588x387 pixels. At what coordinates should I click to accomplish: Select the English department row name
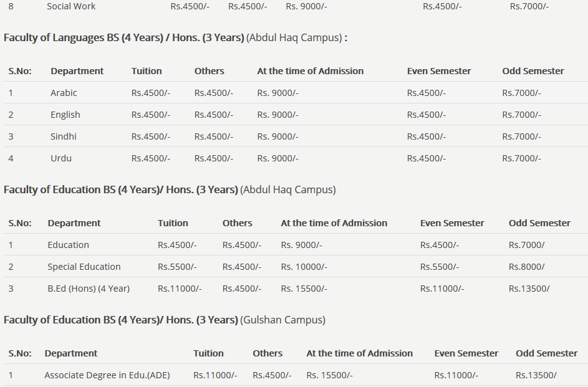click(65, 115)
